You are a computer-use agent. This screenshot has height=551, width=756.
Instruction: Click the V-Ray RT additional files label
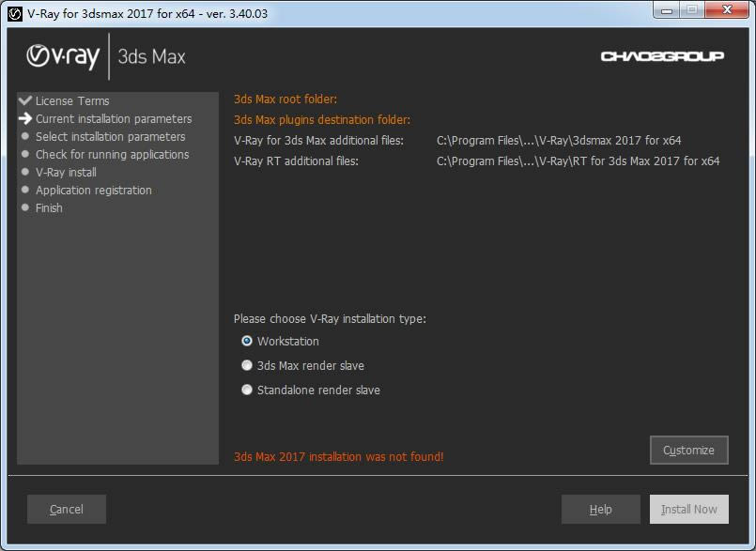(296, 161)
